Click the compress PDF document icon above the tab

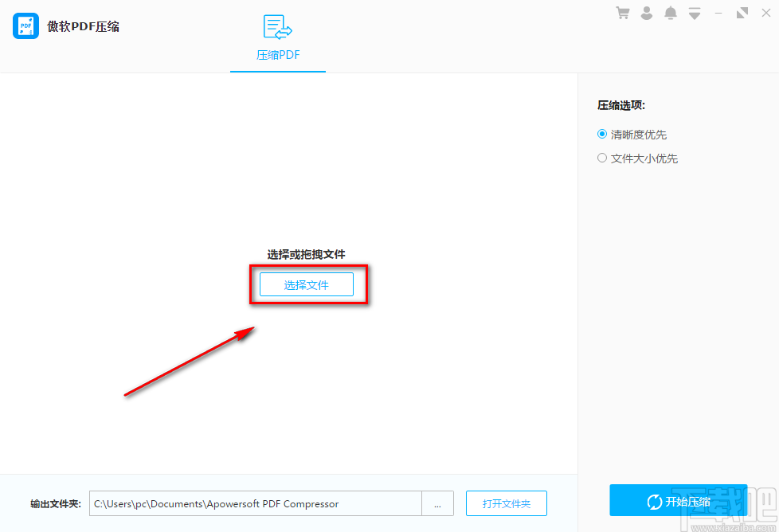(277, 26)
